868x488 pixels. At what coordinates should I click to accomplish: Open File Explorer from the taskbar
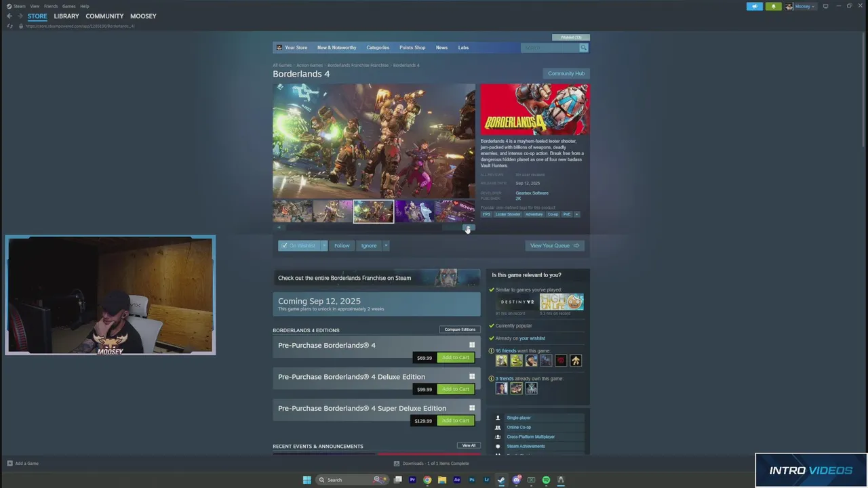442,480
